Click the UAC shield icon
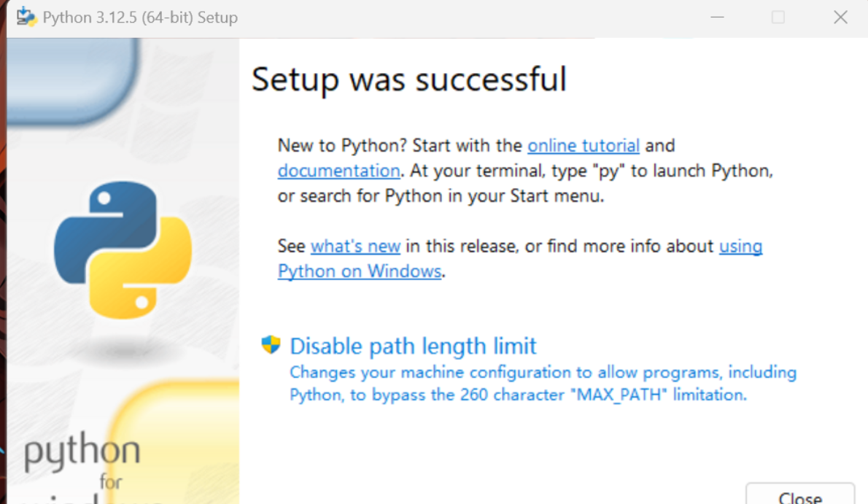Image resolution: width=868 pixels, height=504 pixels. click(271, 345)
